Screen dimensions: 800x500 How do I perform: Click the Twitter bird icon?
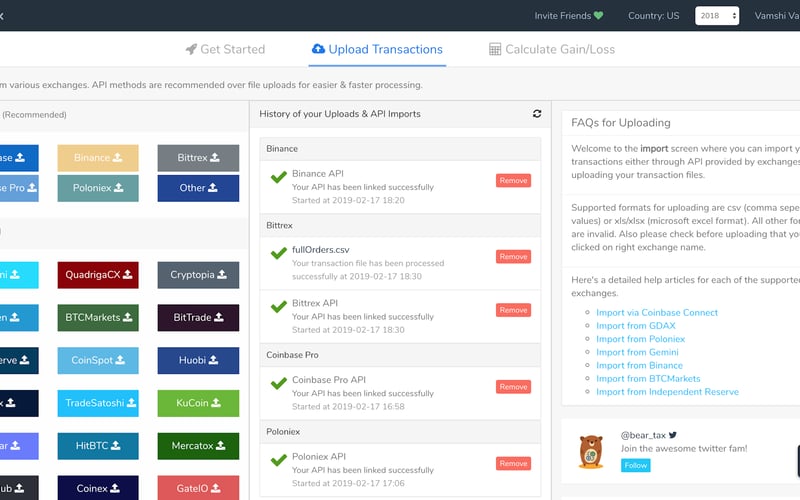coord(672,435)
